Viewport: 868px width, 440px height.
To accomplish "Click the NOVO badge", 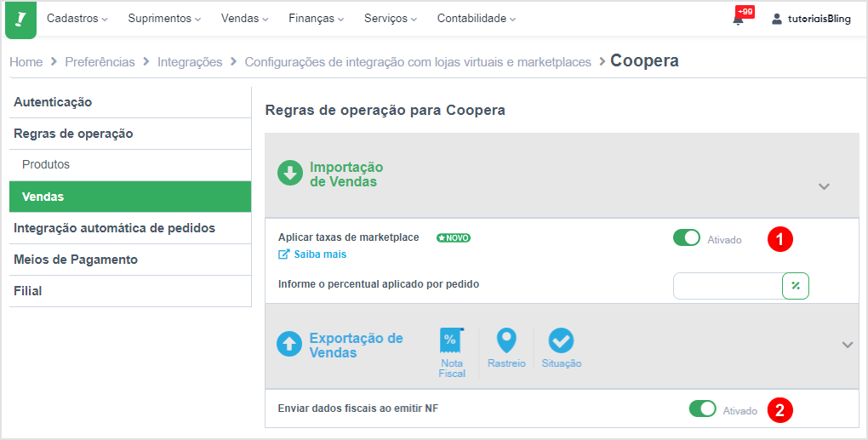I will point(454,238).
